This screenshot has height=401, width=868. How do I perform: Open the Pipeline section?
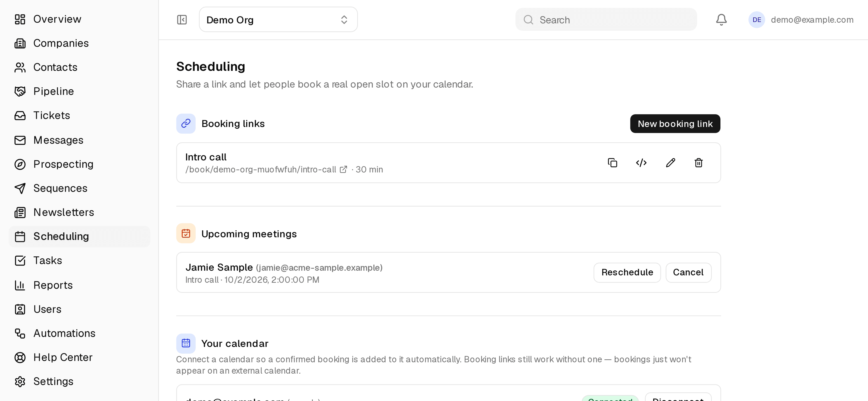pos(80,91)
